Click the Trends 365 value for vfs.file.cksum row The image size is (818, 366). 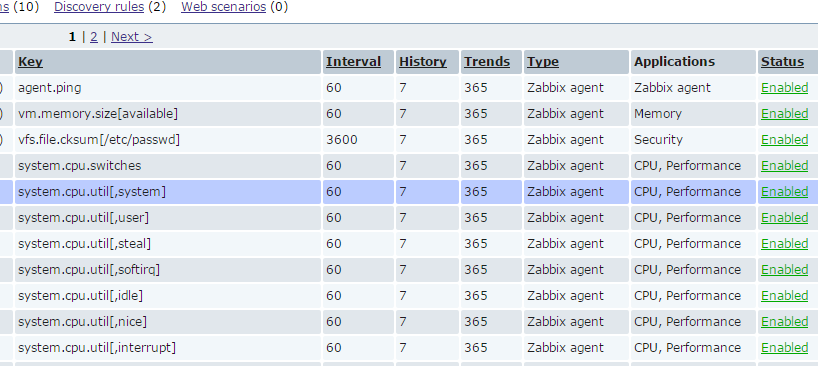coord(476,140)
